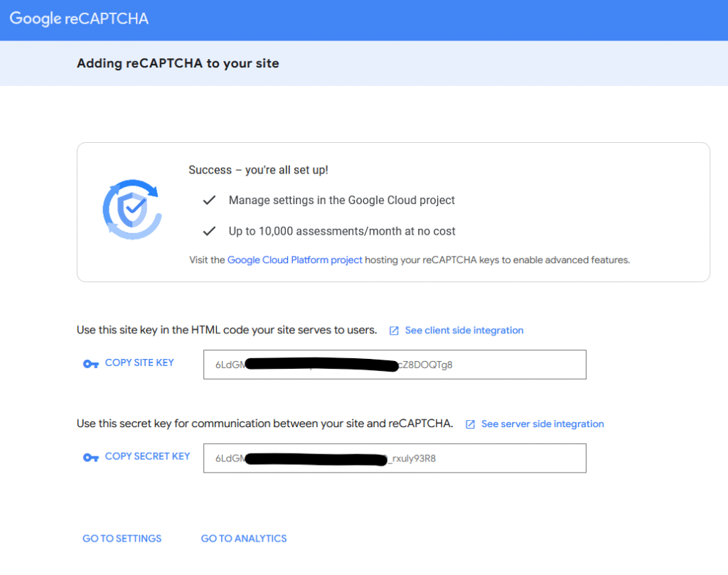This screenshot has width=728, height=575.
Task: Click the reCAPTCHA shield checkmark icon
Action: pyautogui.click(x=132, y=209)
